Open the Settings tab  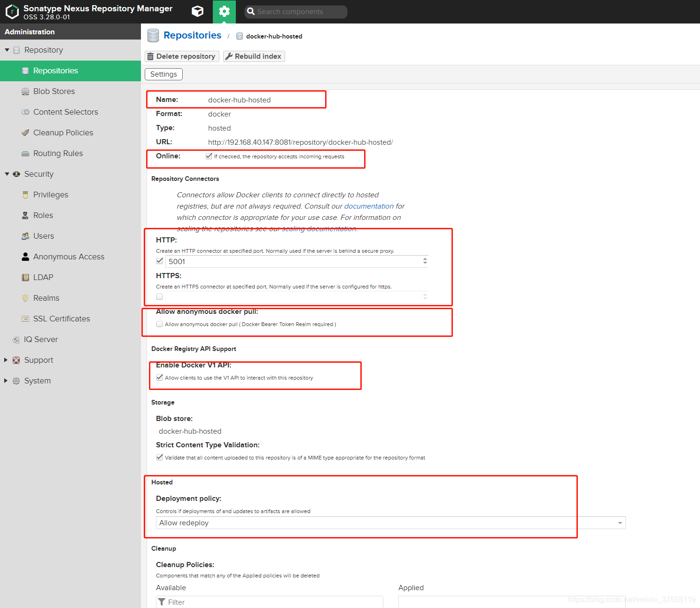[x=163, y=74]
